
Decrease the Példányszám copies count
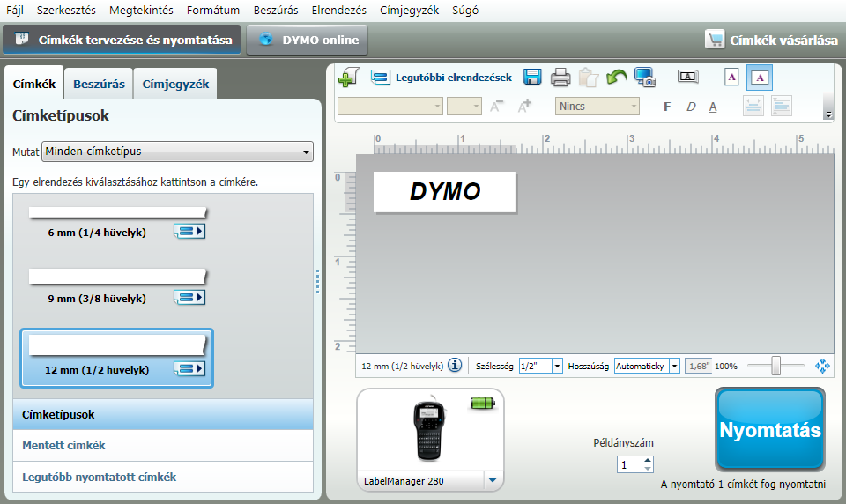coord(648,469)
